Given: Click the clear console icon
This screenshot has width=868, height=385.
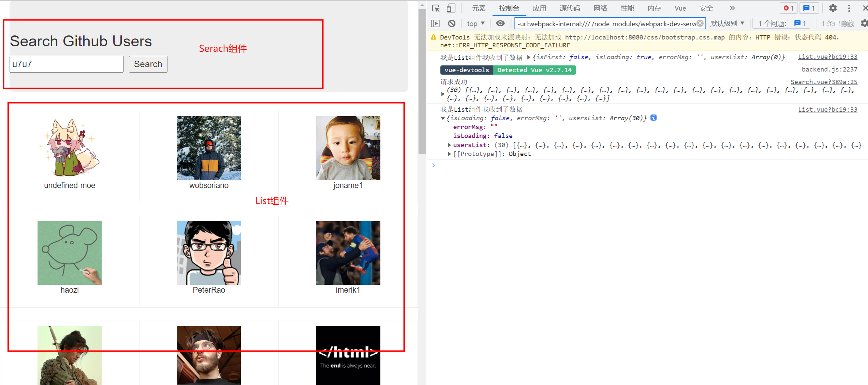Looking at the screenshot, I should tap(452, 24).
